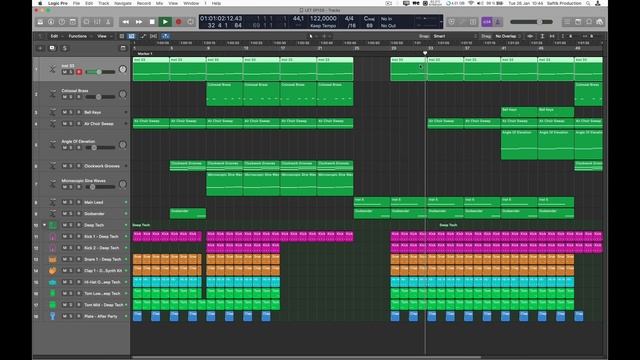Viewport: 640px width, 360px height.
Task: Open the Loop Browser
Action: [589, 22]
